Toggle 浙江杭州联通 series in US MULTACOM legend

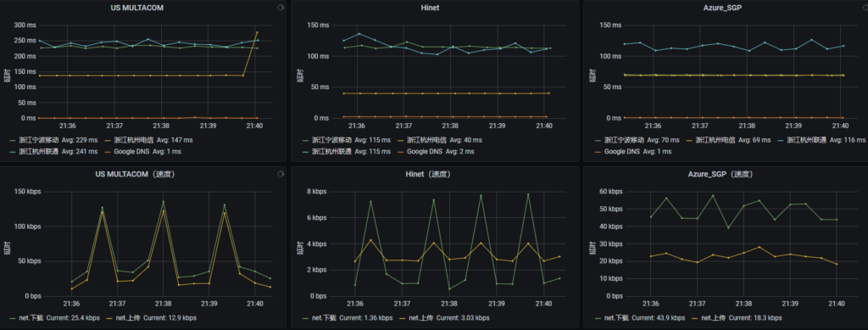(39, 151)
